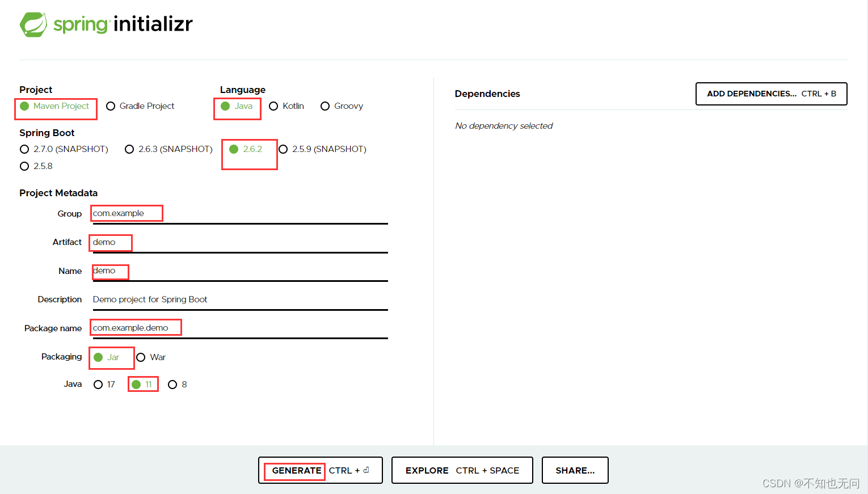868x494 pixels.
Task: Focus the Group input field
Action: point(240,214)
